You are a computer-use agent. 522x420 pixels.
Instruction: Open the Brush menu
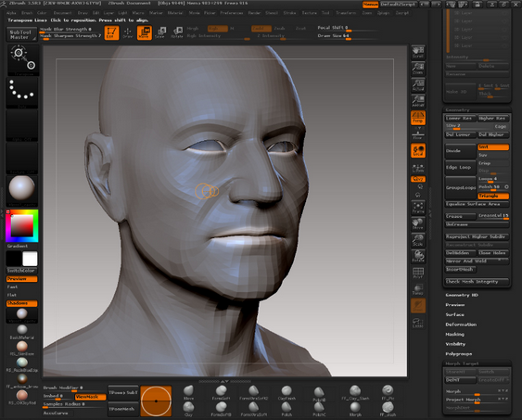pos(27,13)
